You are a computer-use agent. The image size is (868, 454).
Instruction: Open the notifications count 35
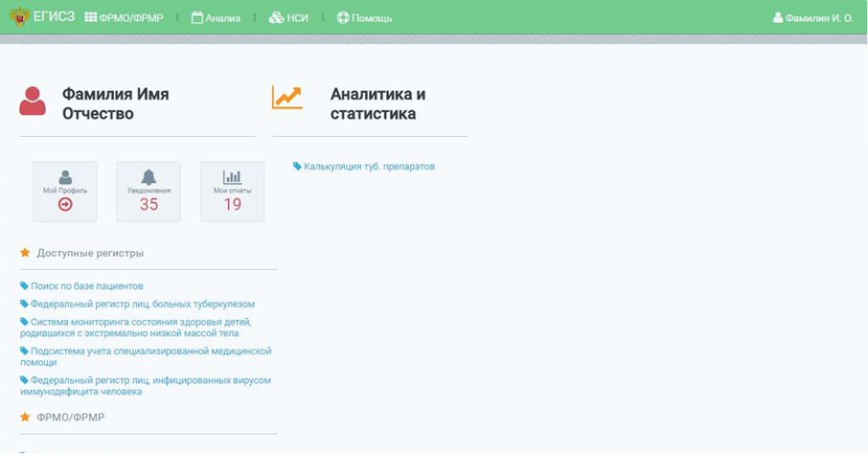pos(148,204)
